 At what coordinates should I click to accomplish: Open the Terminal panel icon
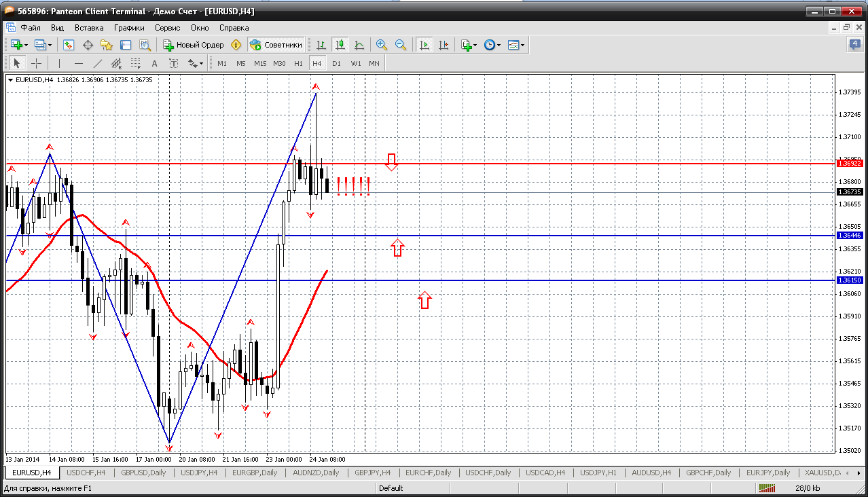pyautogui.click(x=126, y=45)
